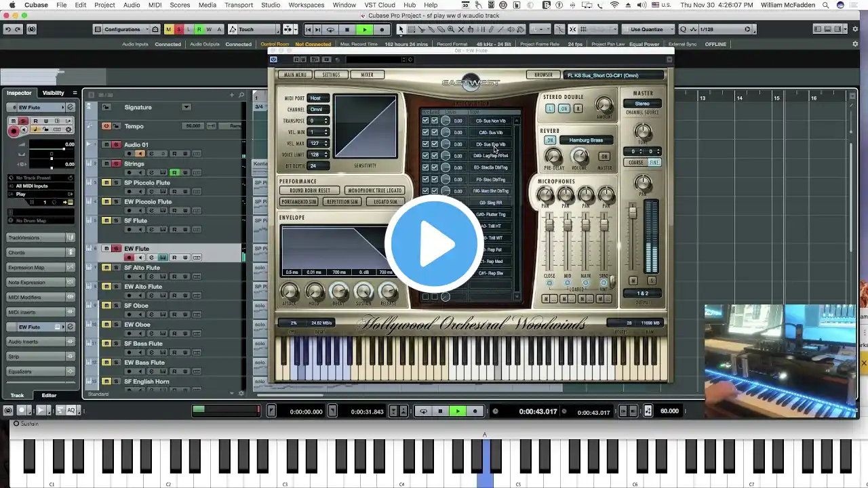
Task: Click the Stop button in top transport
Action: coord(347,29)
